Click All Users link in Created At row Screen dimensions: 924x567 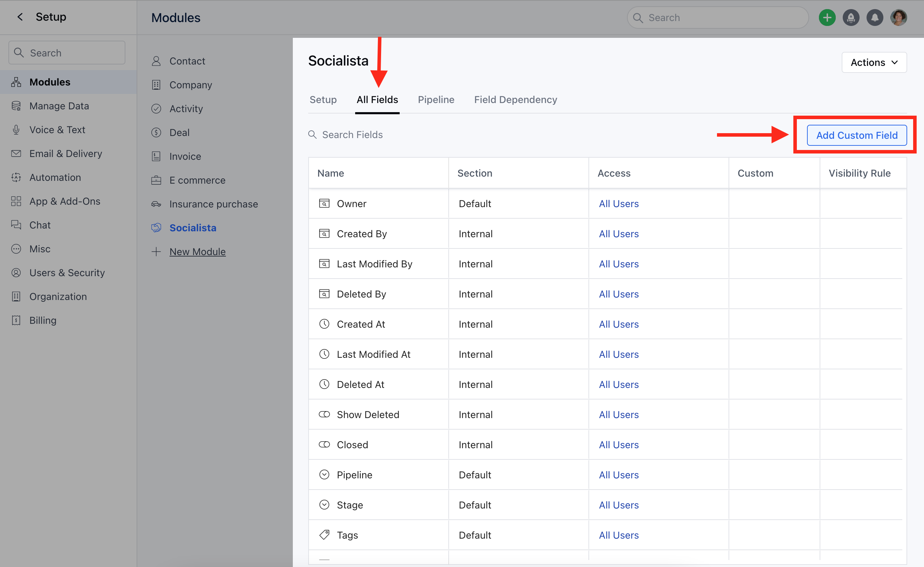pyautogui.click(x=619, y=324)
